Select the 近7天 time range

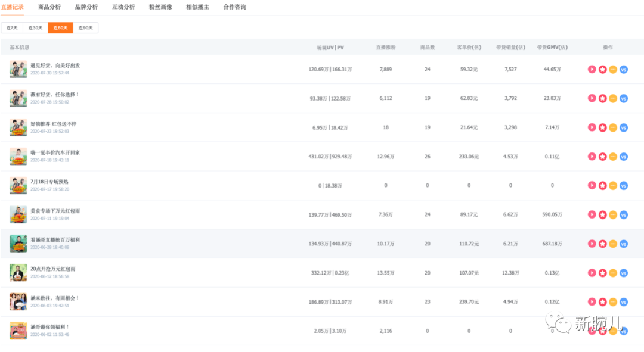tap(12, 28)
